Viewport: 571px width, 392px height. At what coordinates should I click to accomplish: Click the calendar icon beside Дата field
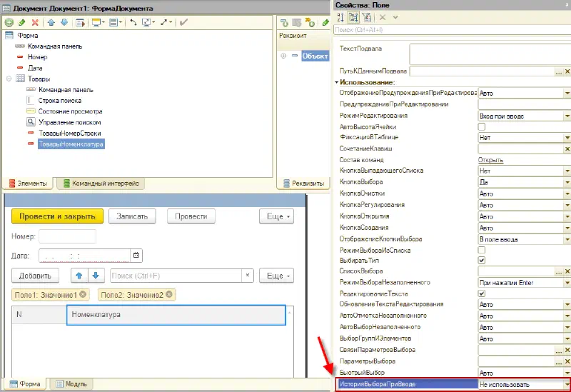(x=136, y=256)
